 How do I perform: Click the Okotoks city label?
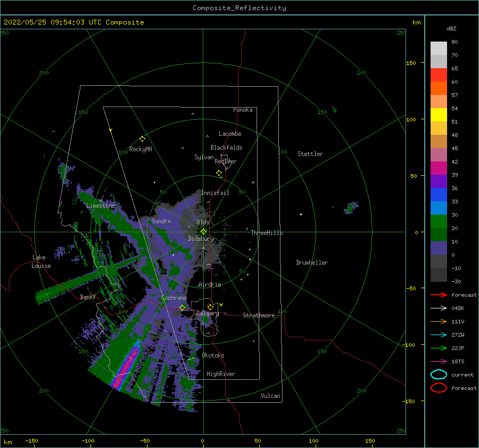213,355
